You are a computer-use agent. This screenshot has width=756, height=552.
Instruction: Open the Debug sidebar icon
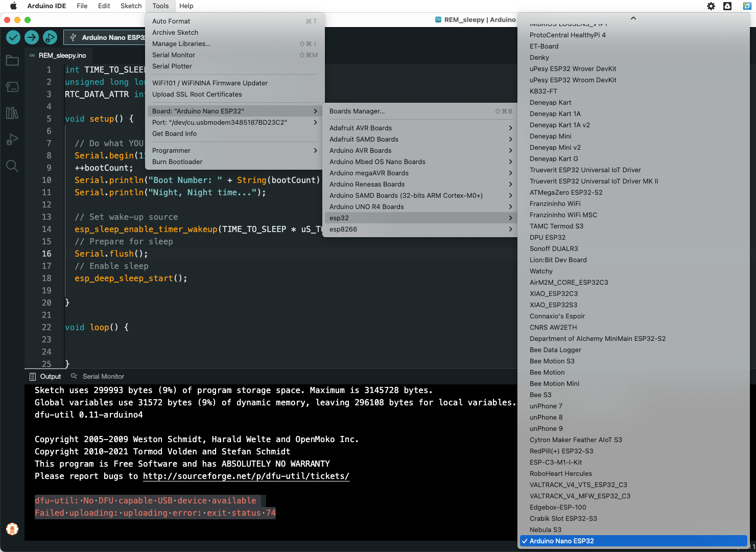click(12, 139)
